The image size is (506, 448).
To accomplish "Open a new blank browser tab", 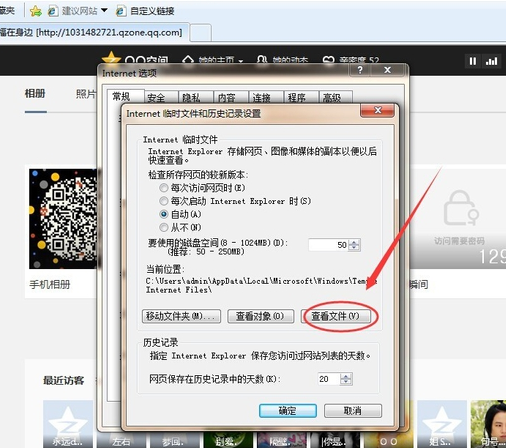I will pyautogui.click(x=201, y=33).
